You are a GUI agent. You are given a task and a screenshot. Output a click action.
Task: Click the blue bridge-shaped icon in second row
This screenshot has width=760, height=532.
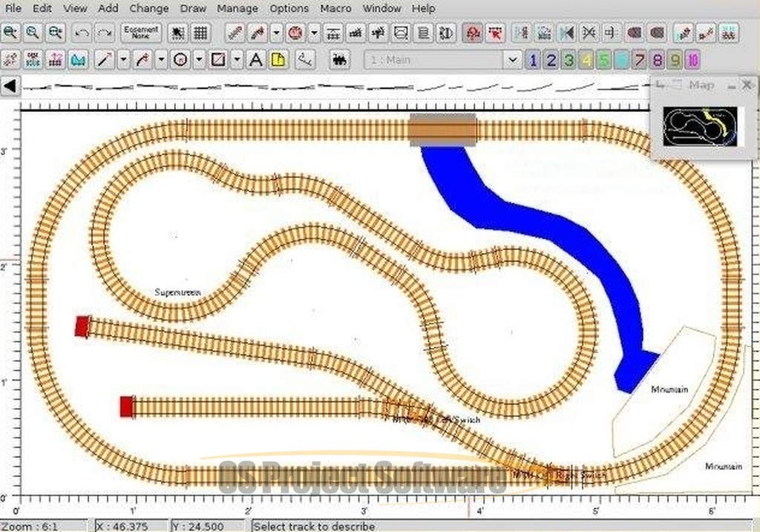click(78, 60)
